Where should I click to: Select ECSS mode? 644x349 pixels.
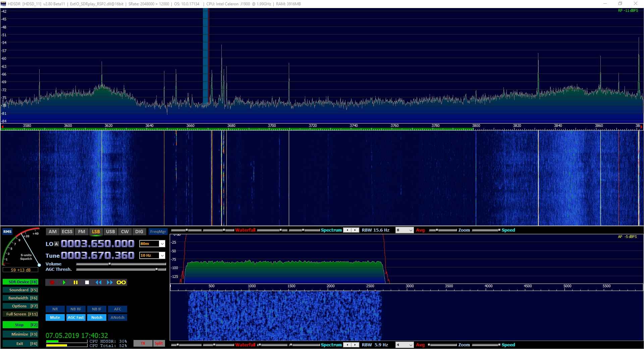pyautogui.click(x=67, y=232)
